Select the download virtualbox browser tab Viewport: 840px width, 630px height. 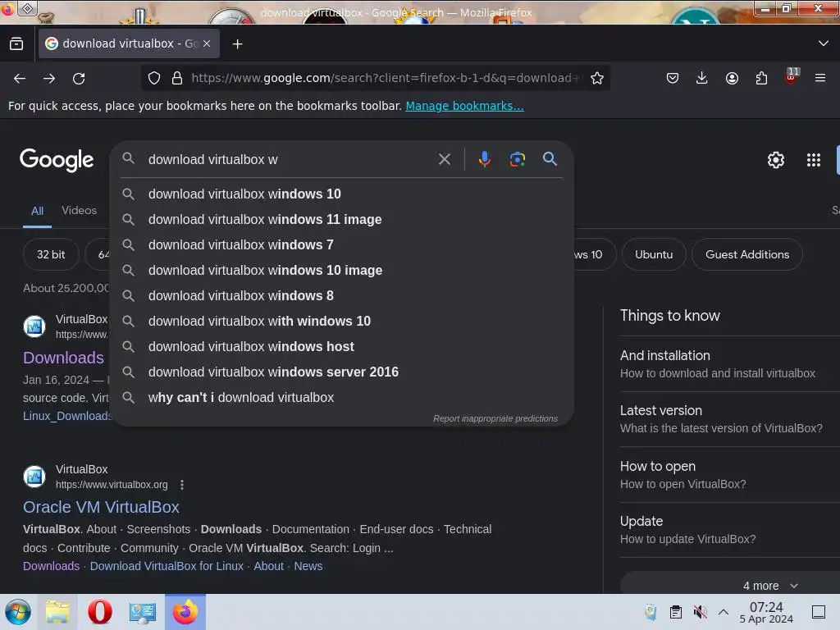point(129,43)
